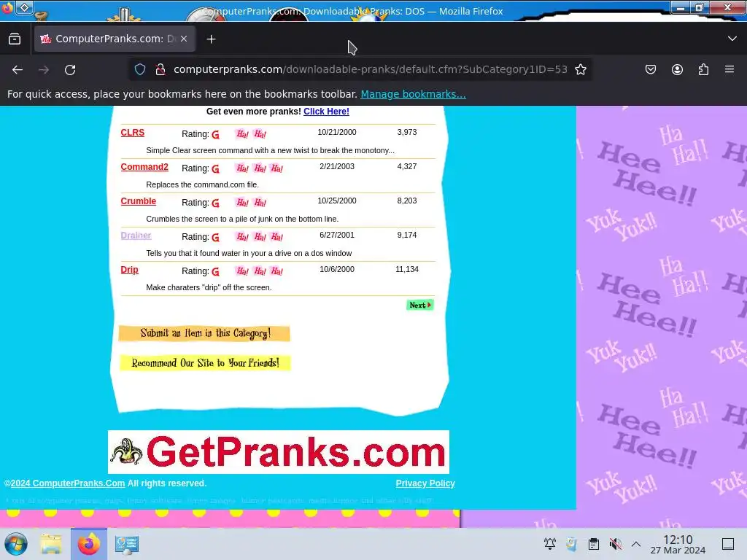Open a new browser tab
This screenshot has width=747, height=560.
[211, 39]
